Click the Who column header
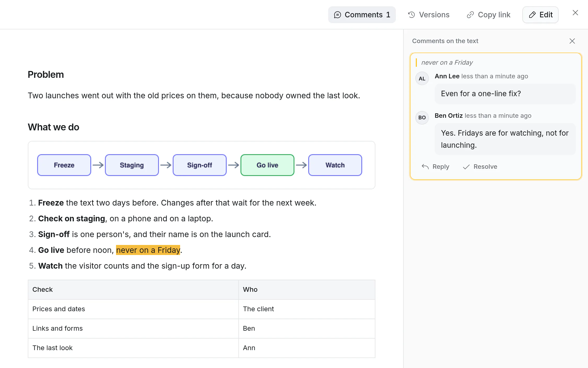Image resolution: width=588 pixels, height=368 pixels. click(307, 290)
